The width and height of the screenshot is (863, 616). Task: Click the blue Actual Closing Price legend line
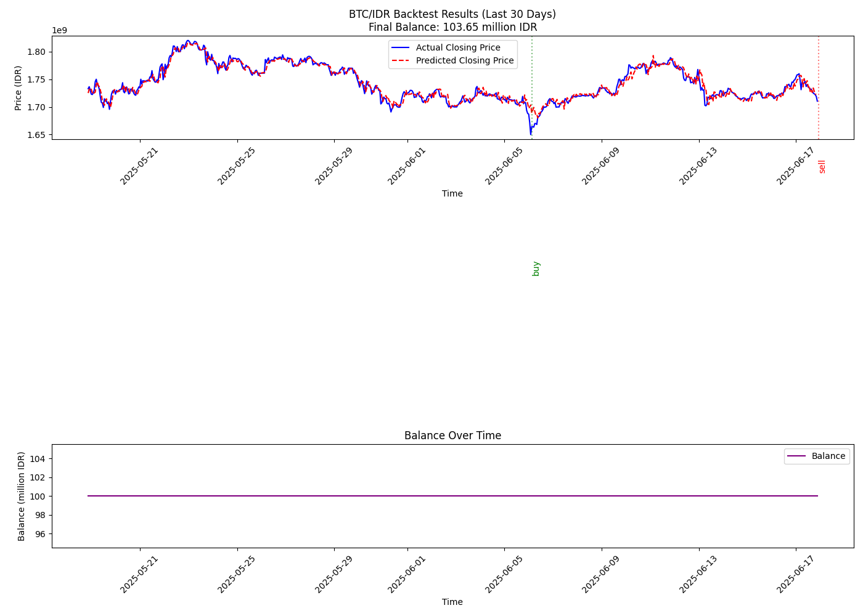pos(401,48)
